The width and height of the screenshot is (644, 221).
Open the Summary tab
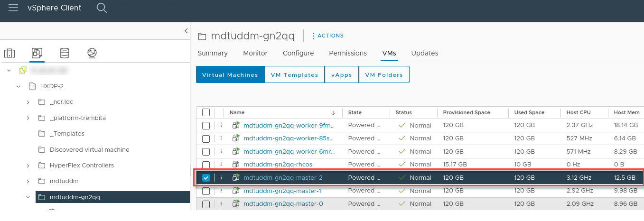[213, 53]
